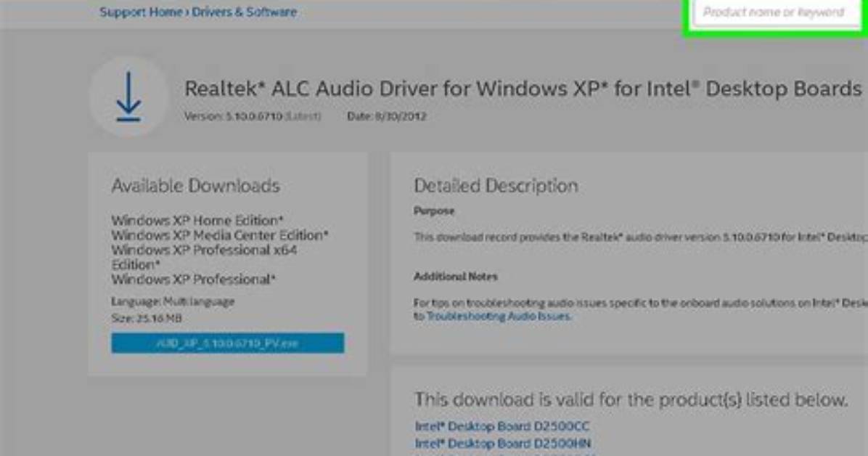Open Intel Desktop Board D2500CC link
The width and height of the screenshot is (868, 456).
(x=502, y=426)
